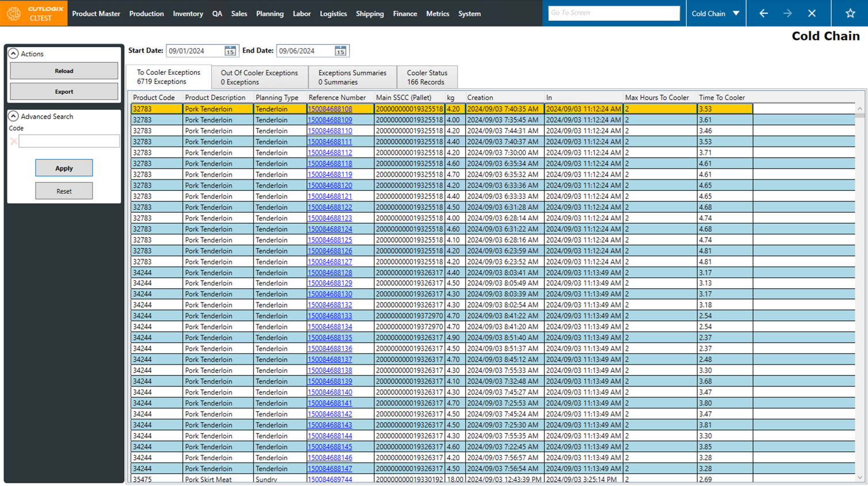The image size is (868, 486).
Task: Navigate forward with the right arrow
Action: [787, 13]
